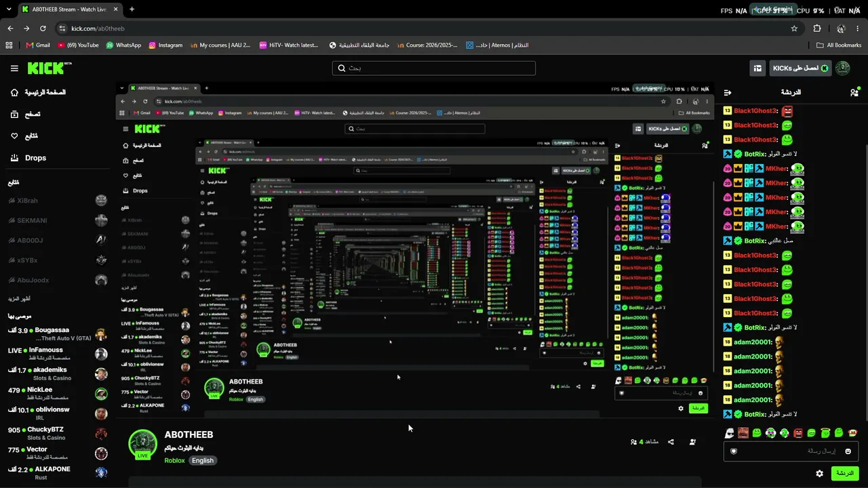Open Drops in the Kick sidebar
This screenshot has height=488, width=868.
pos(28,158)
